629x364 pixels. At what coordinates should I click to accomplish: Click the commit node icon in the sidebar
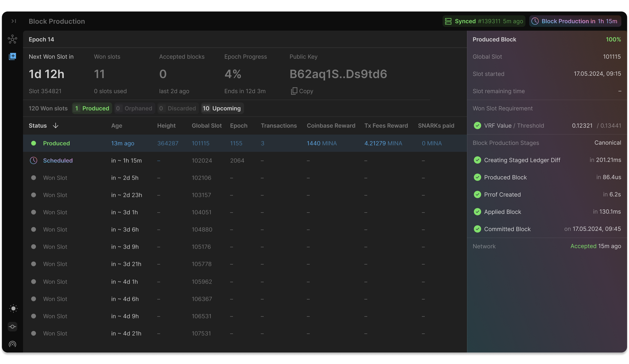coord(12,327)
